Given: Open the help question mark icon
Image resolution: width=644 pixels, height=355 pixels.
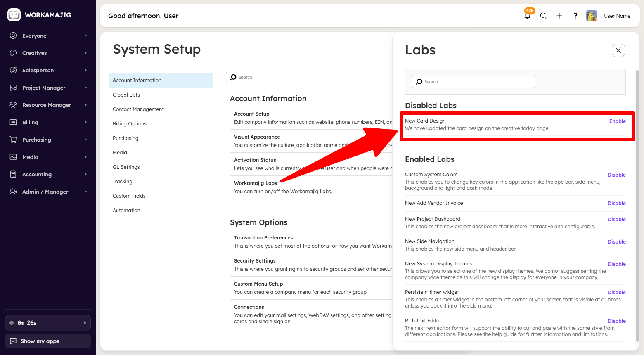Looking at the screenshot, I should pyautogui.click(x=575, y=16).
